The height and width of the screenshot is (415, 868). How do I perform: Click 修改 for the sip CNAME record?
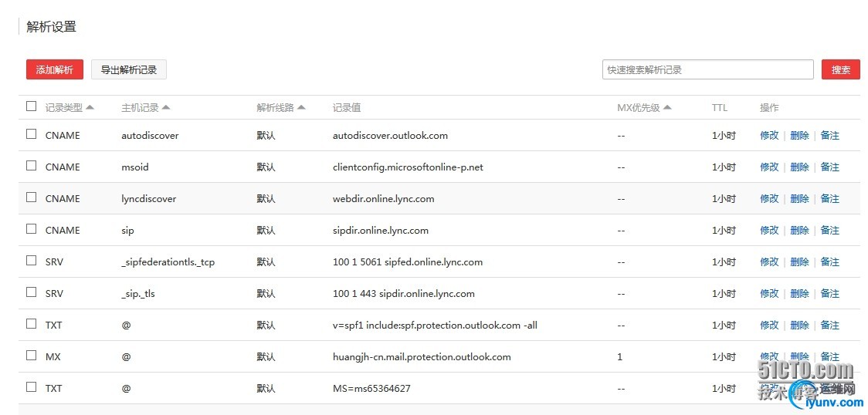(x=769, y=230)
